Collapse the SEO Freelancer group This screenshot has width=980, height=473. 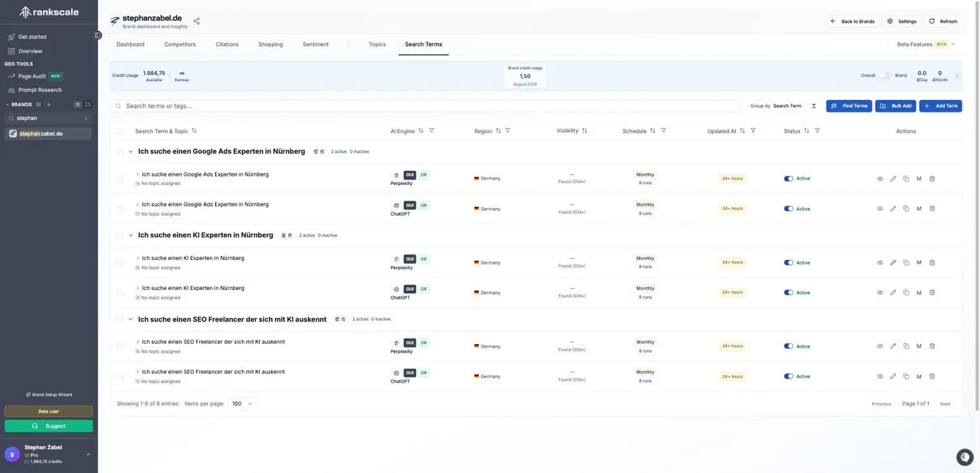click(x=131, y=319)
